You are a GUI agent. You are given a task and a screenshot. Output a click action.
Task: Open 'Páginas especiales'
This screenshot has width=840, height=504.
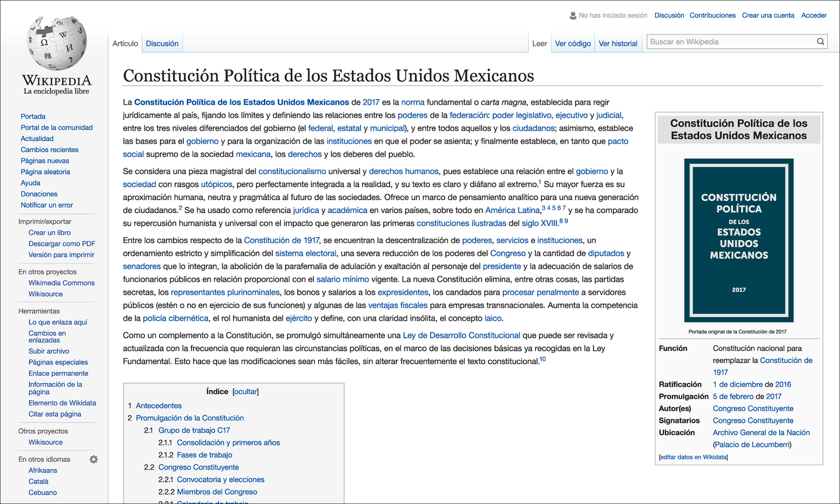click(58, 362)
